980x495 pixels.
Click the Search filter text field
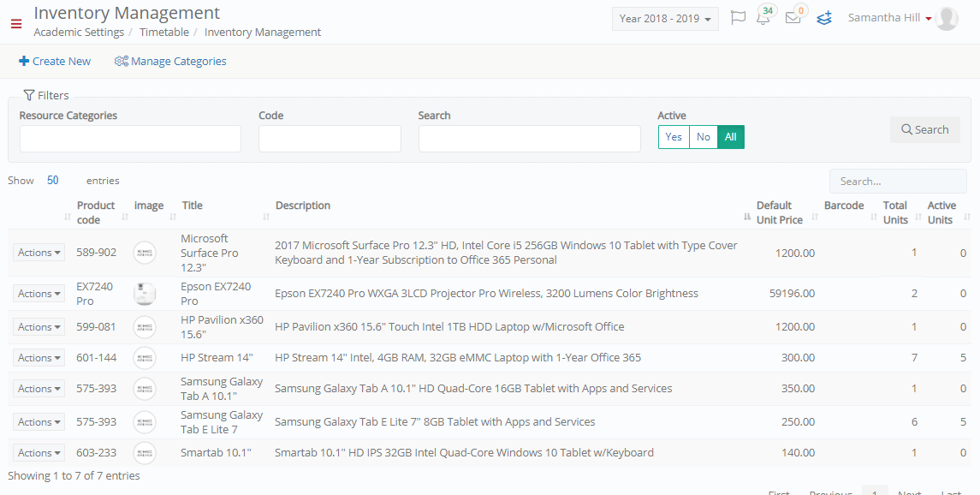[x=530, y=139]
